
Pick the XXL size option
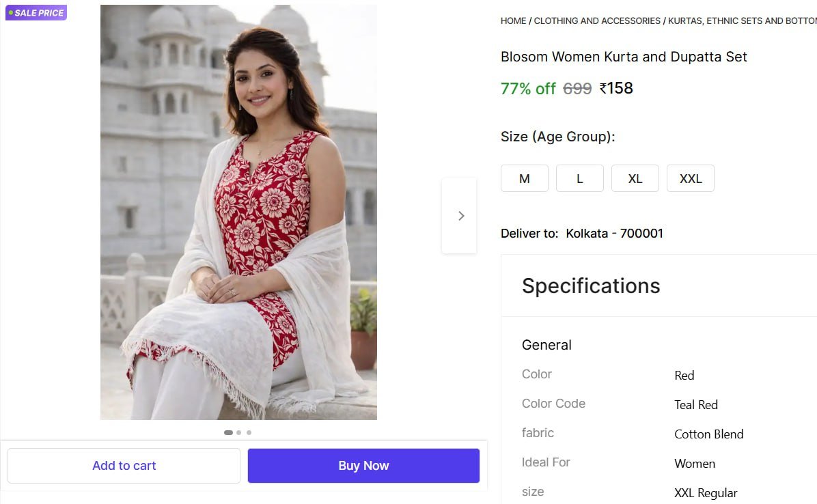tap(690, 178)
